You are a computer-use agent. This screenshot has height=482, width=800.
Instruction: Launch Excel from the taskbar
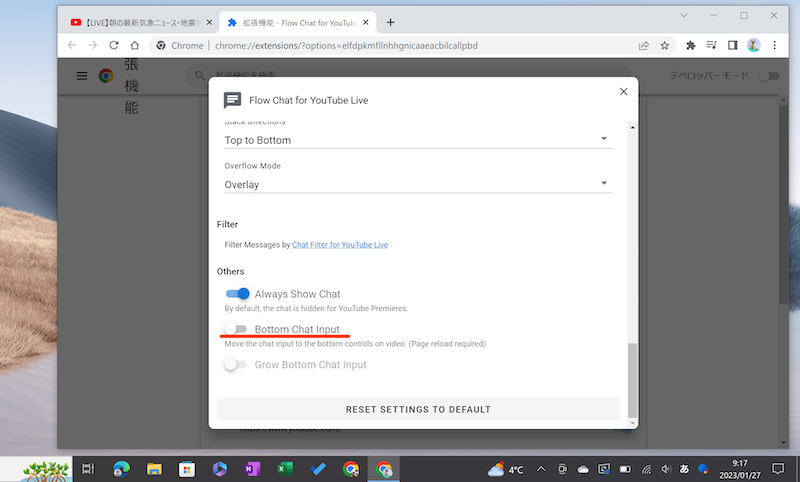(x=285, y=468)
